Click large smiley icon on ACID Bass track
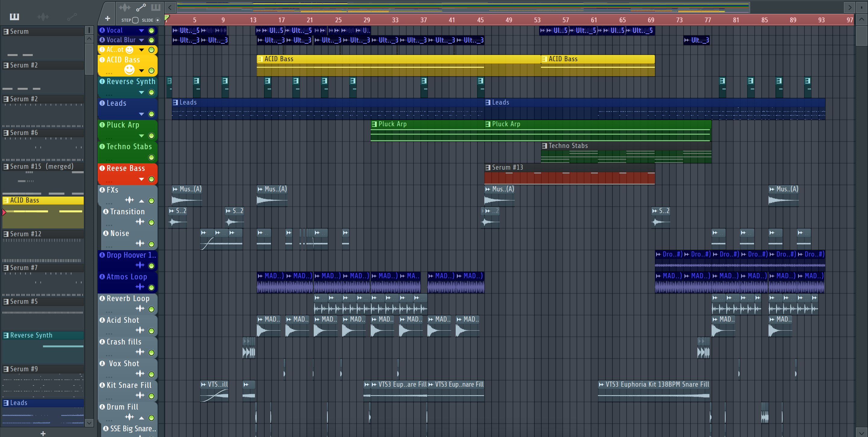868x437 pixels. pyautogui.click(x=129, y=69)
